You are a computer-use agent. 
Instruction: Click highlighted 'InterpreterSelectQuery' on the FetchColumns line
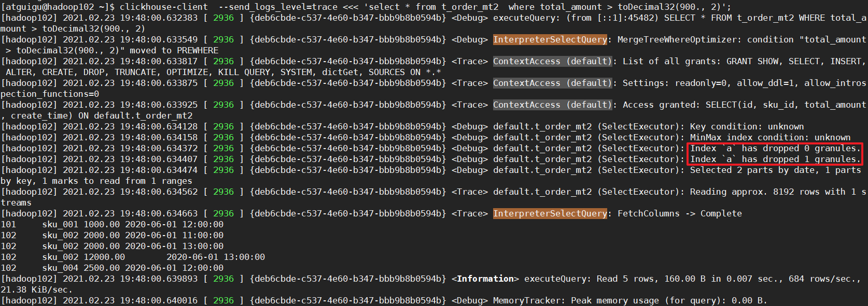coord(550,213)
